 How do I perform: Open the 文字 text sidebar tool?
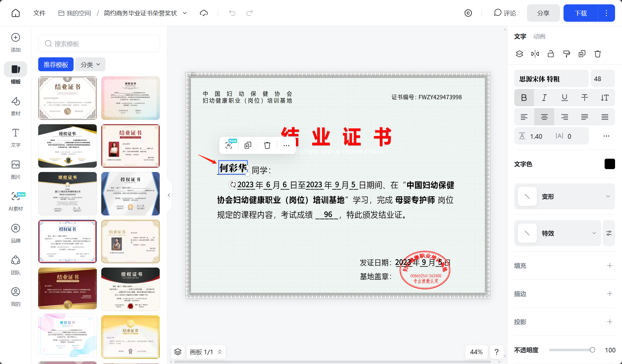(x=16, y=138)
